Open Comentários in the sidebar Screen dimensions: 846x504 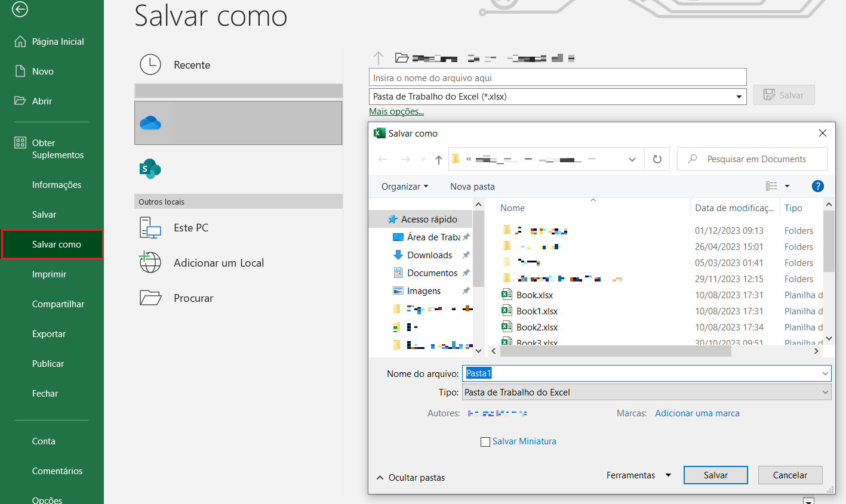click(x=57, y=471)
